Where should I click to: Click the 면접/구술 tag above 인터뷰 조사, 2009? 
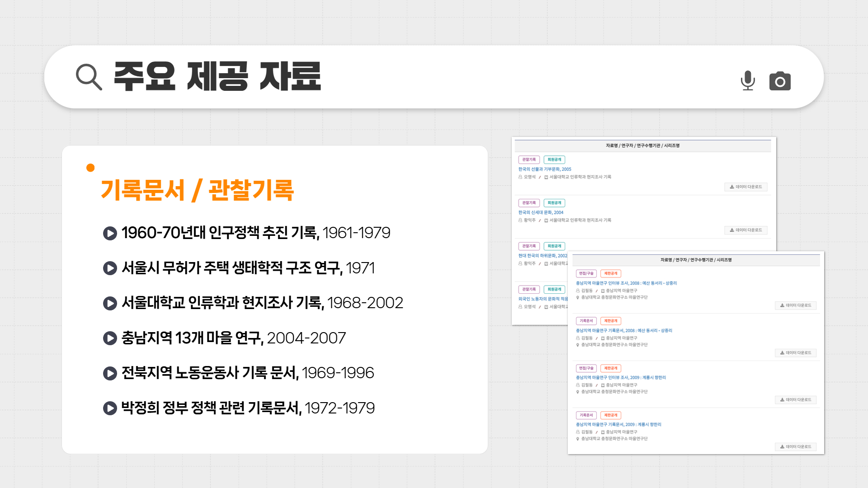pyautogui.click(x=586, y=368)
